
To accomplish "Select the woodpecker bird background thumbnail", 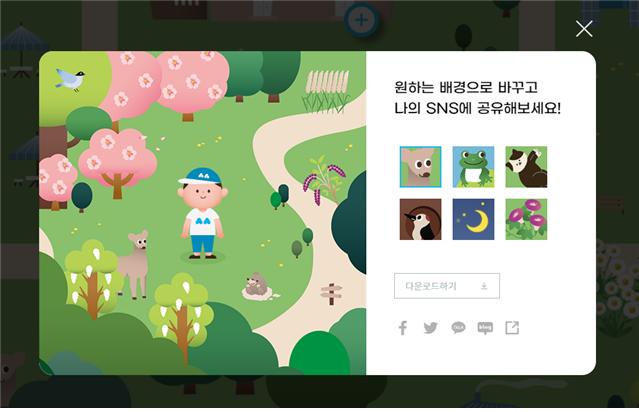I will tap(420, 219).
